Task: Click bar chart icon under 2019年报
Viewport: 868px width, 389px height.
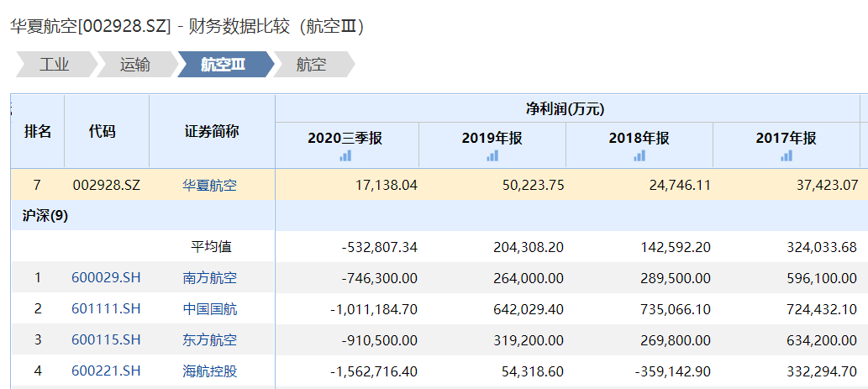Action: click(492, 155)
